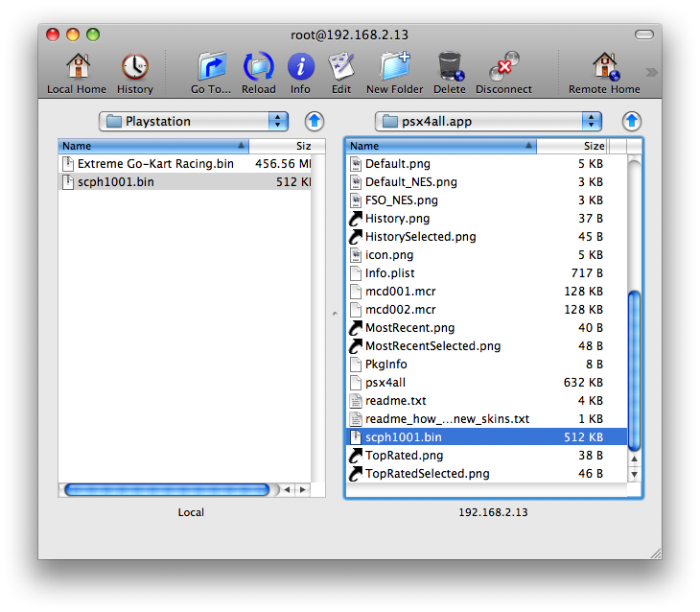This screenshot has width=700, height=612.
Task: Select the remote readme.txt file
Action: [395, 401]
